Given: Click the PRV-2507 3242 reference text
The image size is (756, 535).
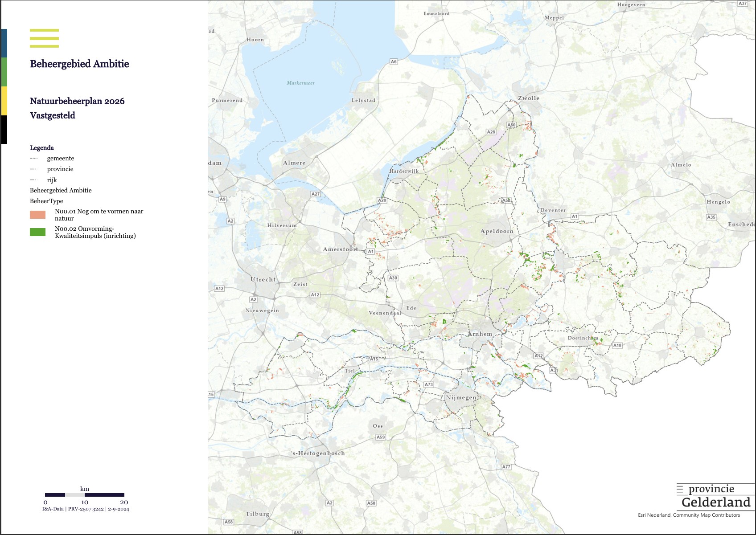Looking at the screenshot, I should [x=85, y=508].
